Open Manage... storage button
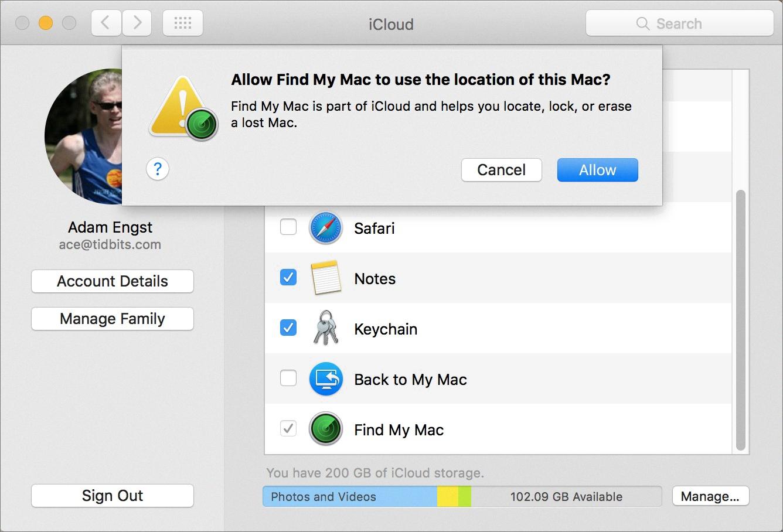This screenshot has height=532, width=783. (x=710, y=496)
